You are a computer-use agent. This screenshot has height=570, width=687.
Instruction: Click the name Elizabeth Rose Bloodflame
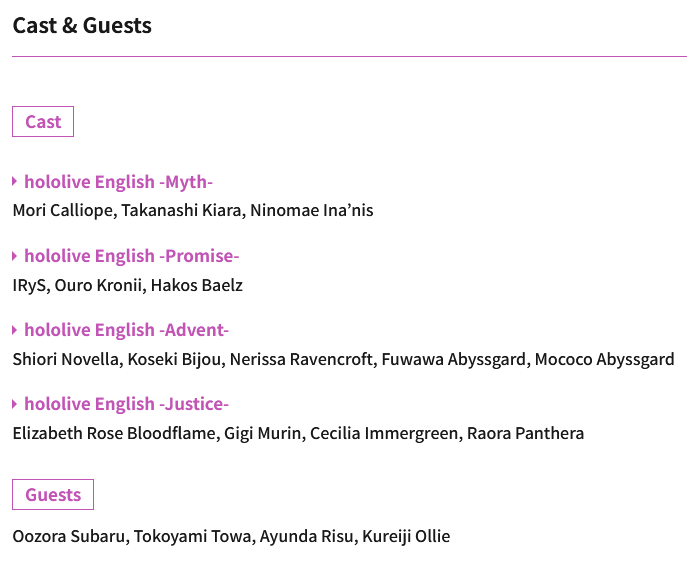coord(114,433)
